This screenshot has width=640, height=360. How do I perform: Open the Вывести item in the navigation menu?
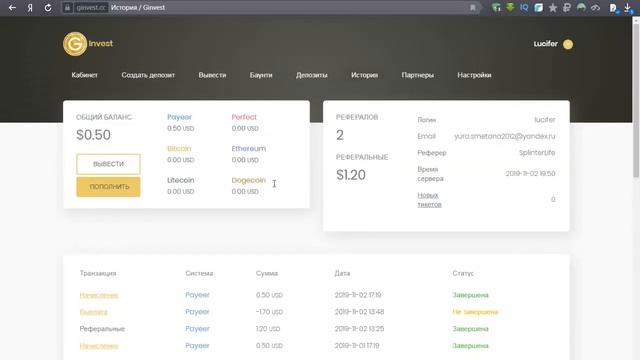click(212, 75)
